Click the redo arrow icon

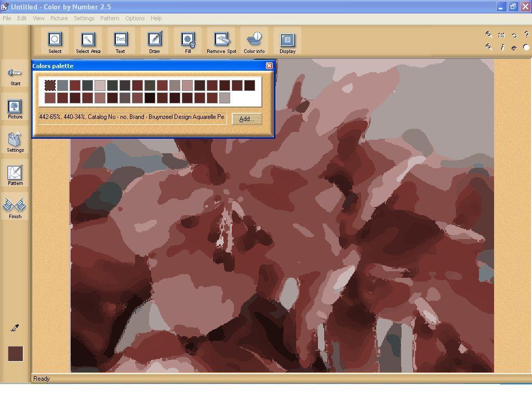pos(514,47)
